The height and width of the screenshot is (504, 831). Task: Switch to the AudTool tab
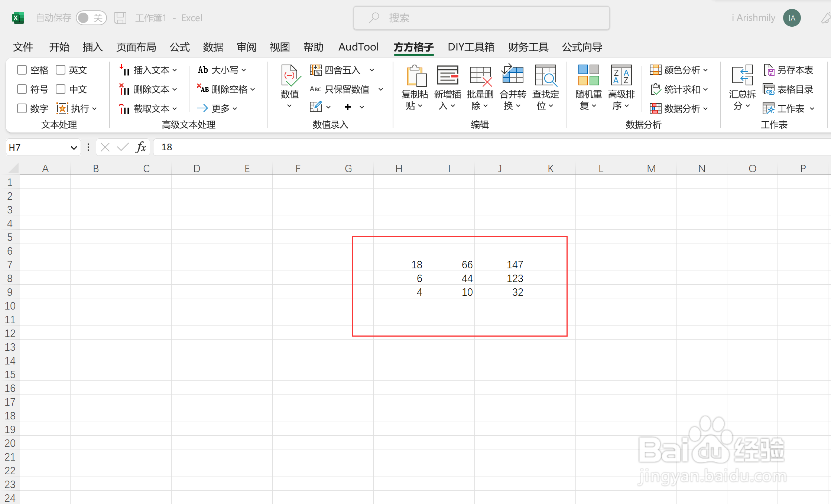tap(358, 47)
